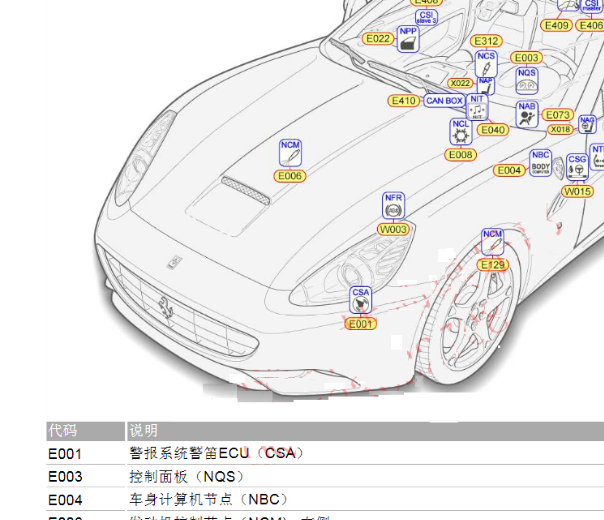Select the E003 label on the diagram
Screen dimensions: 604x520
coord(526,58)
